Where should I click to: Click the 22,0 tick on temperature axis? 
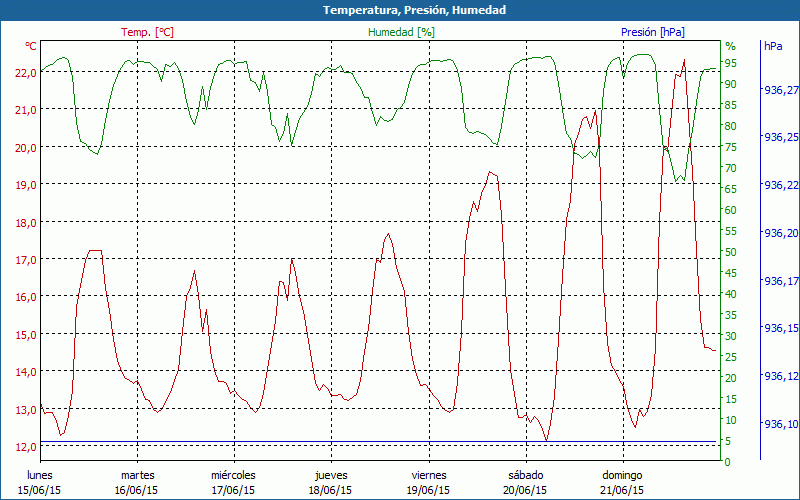[x=25, y=72]
